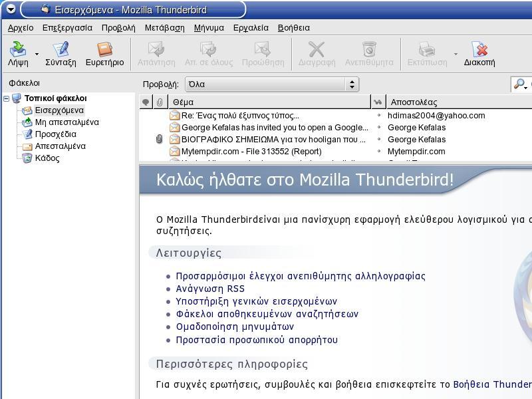Click the read-status glasses column icon
The image size is (532, 399).
pos(378,102)
